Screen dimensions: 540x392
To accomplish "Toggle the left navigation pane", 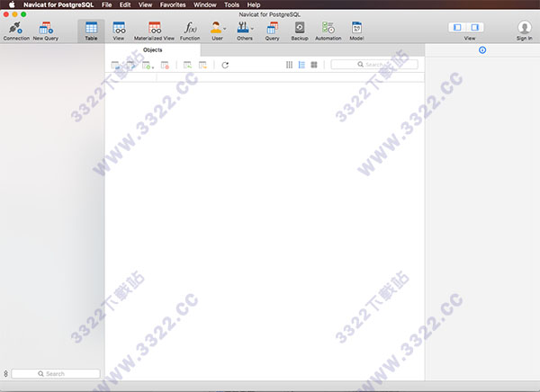I will [457, 27].
